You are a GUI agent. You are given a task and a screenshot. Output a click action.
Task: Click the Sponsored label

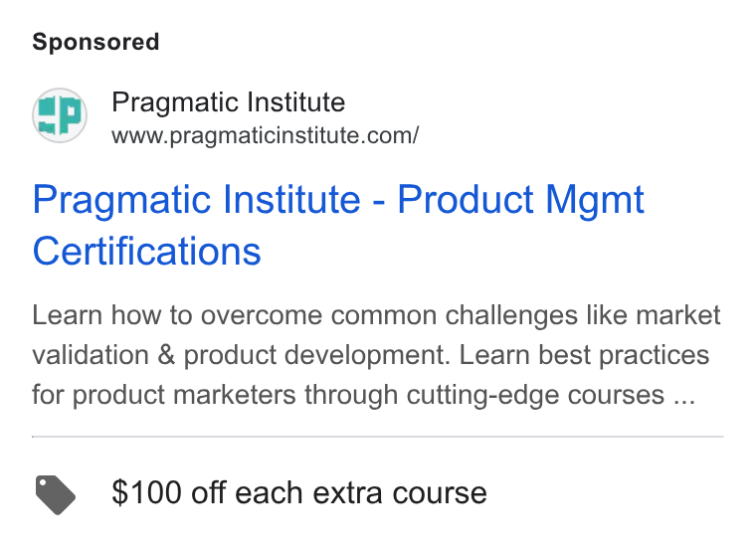point(95,42)
